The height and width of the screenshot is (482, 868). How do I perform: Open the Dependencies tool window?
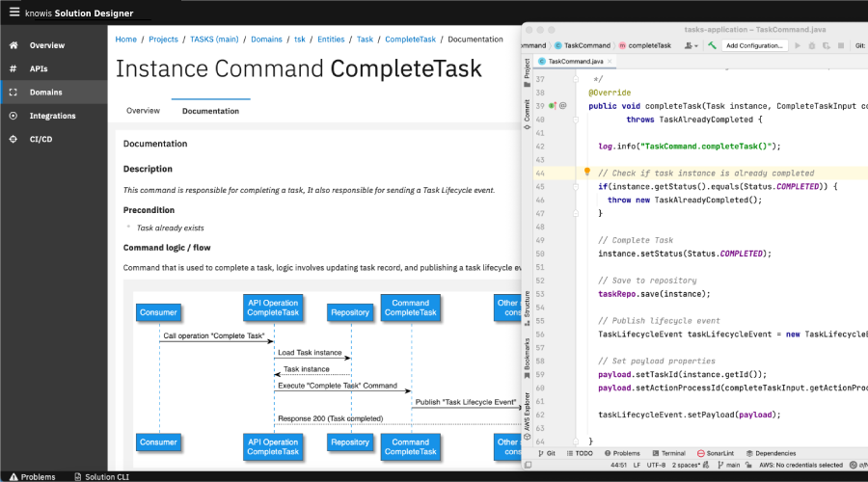click(x=772, y=453)
